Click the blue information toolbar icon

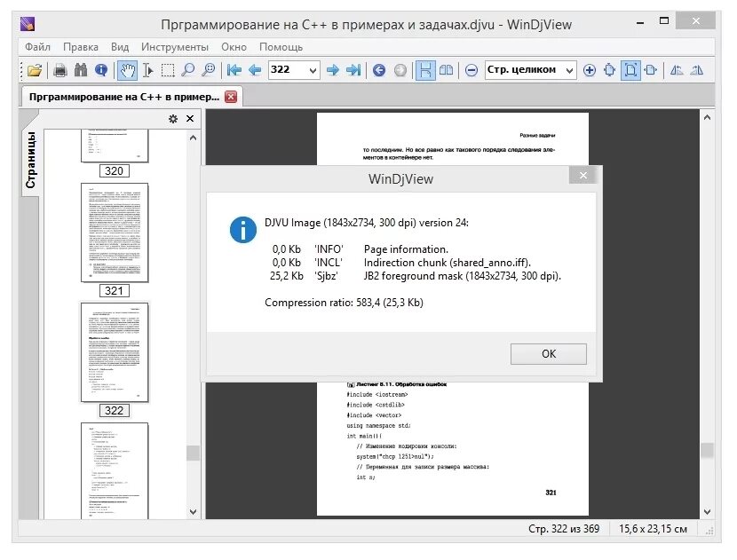(x=101, y=70)
